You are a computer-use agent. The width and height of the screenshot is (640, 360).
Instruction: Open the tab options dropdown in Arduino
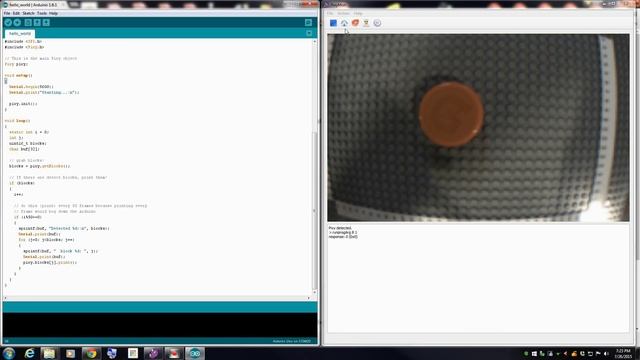(309, 33)
